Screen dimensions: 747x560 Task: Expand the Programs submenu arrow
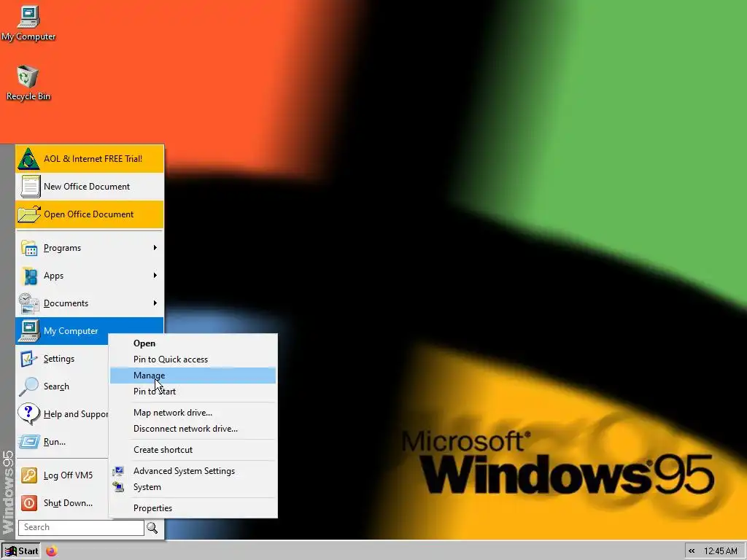pos(155,248)
